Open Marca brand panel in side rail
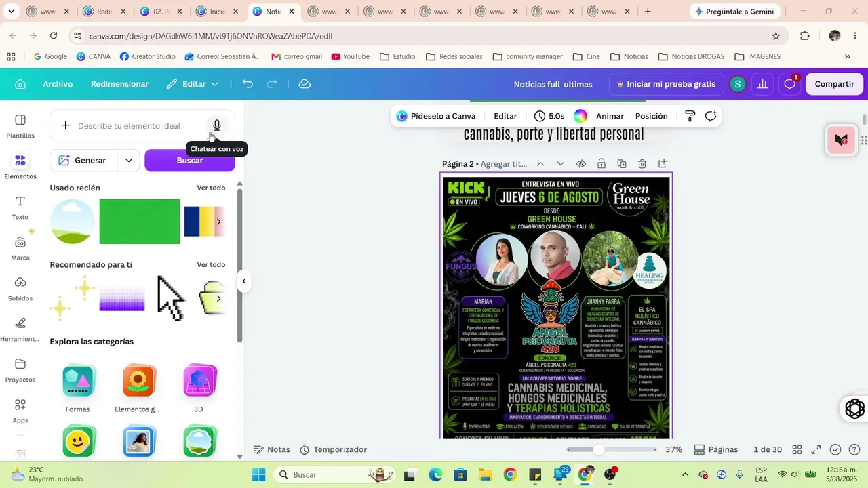The width and height of the screenshot is (868, 488). (x=20, y=248)
